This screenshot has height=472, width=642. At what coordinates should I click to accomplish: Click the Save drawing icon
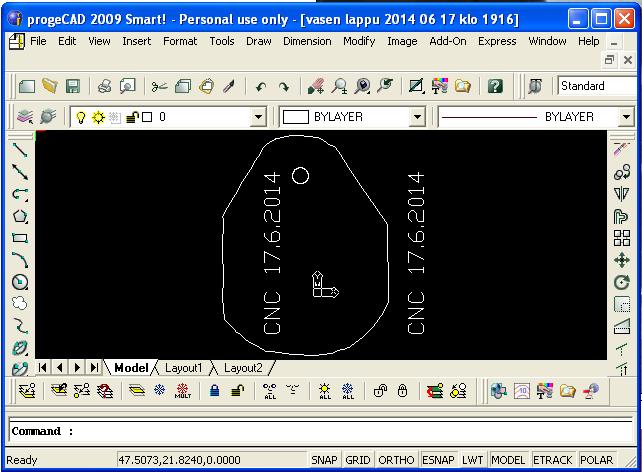pyautogui.click(x=70, y=87)
